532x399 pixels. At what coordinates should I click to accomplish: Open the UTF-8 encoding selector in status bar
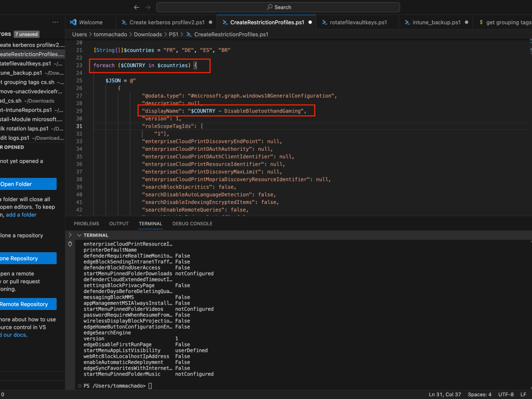click(506, 394)
